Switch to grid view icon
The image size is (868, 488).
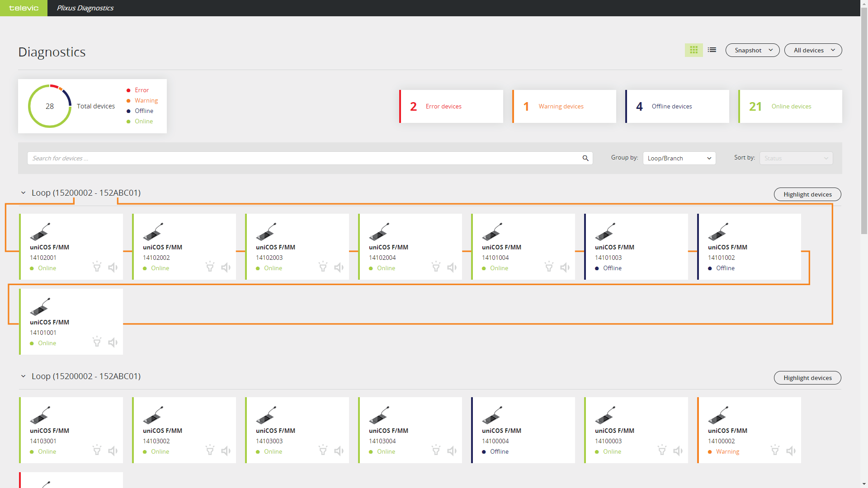(693, 50)
